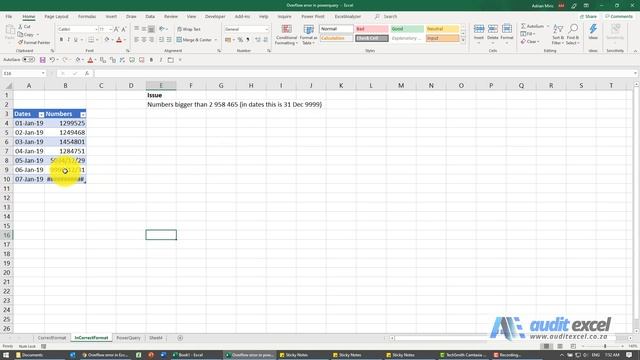
Task: Click the Delete cells button
Action: tap(493, 34)
